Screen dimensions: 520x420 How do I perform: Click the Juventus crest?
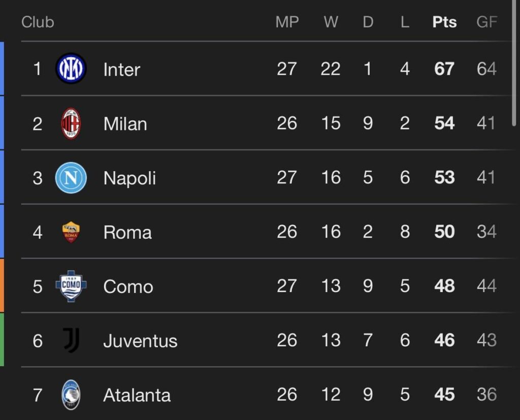[71, 341]
